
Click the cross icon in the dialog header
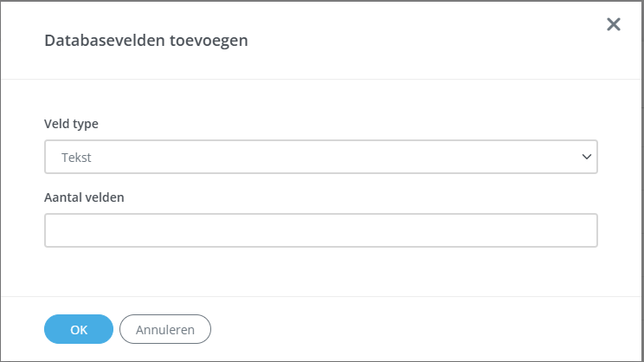pos(614,24)
